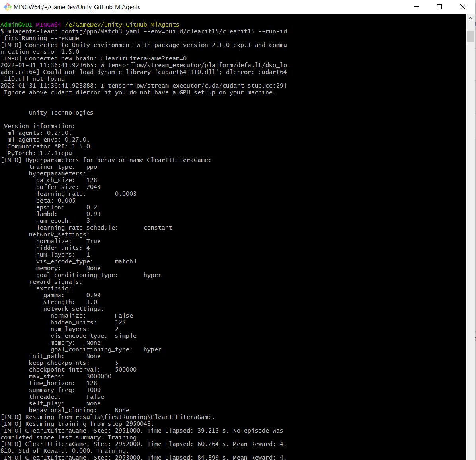
Task: Click the 'beta: 0.005' line
Action: point(56,201)
